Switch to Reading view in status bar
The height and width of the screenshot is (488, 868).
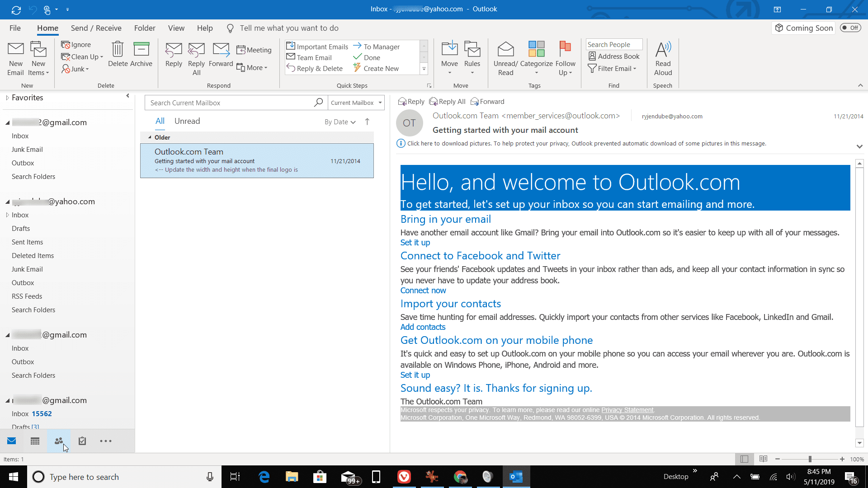[763, 459]
